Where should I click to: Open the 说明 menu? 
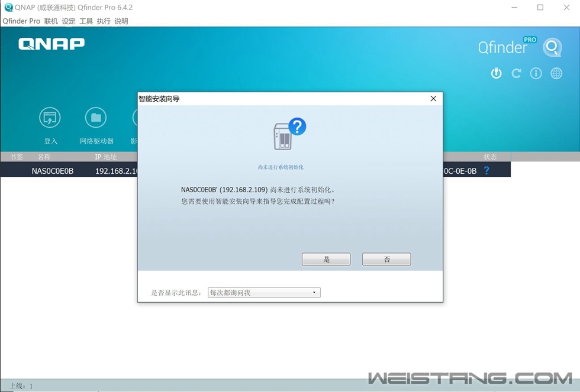pos(121,21)
